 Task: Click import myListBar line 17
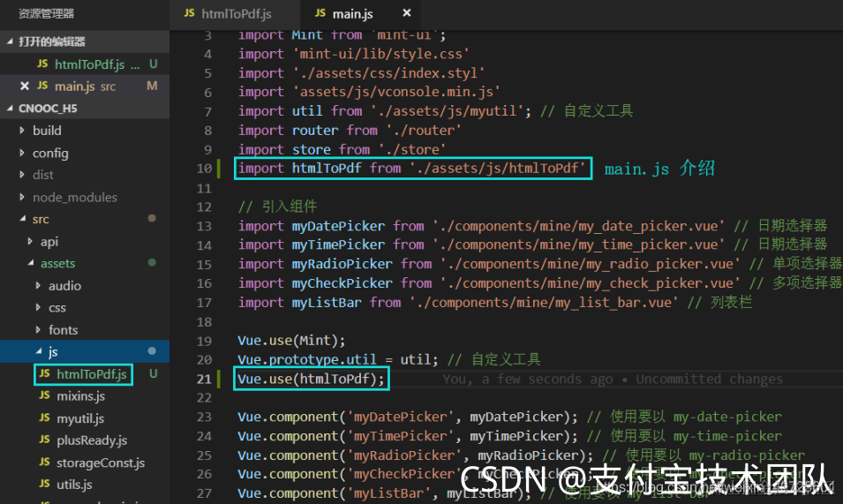coord(458,303)
